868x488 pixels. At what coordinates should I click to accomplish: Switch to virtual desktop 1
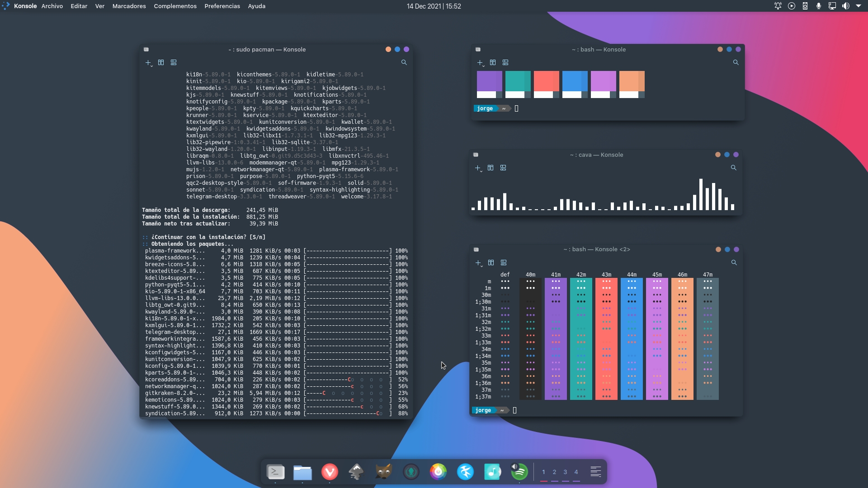pos(543,472)
